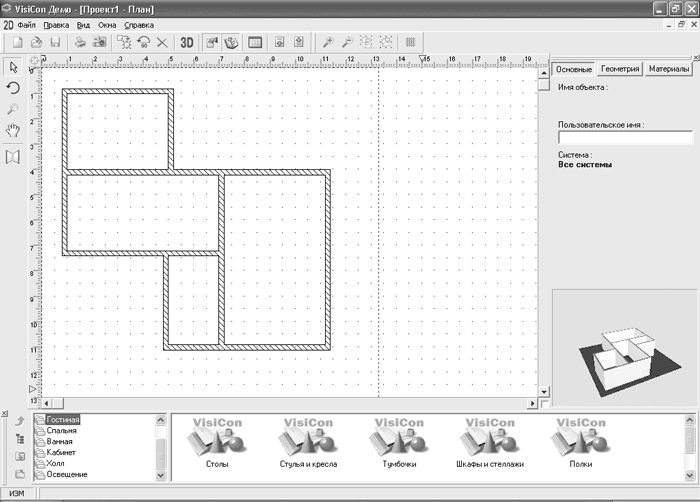Switch to the Геометрия tab
This screenshot has width=700, height=502.
coord(619,70)
